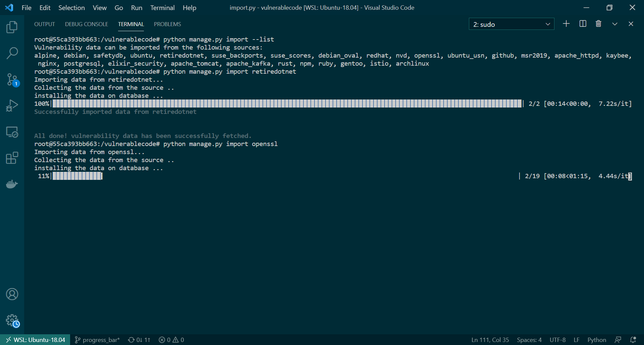644x345 pixels.
Task: Create a new terminal with plus icon
Action: point(566,24)
